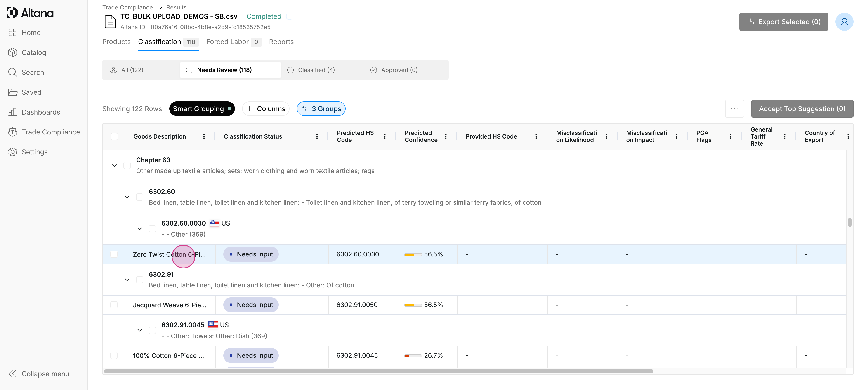Click the Search magnifier icon in sidebar

(12, 72)
